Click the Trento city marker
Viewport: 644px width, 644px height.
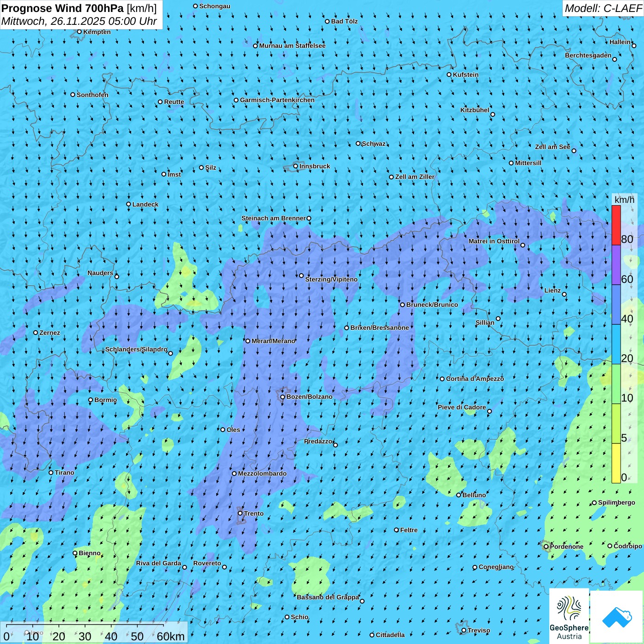coord(240,513)
